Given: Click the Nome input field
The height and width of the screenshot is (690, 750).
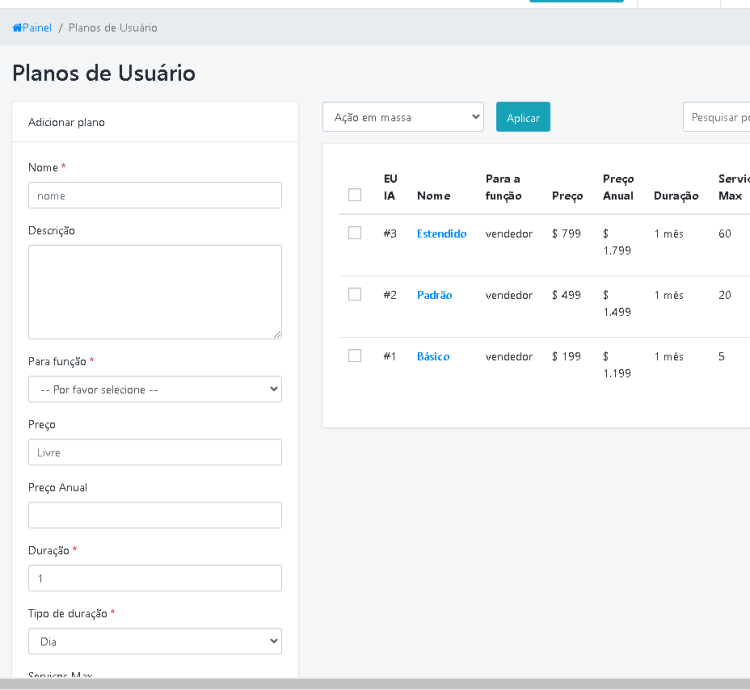Looking at the screenshot, I should tap(155, 195).
